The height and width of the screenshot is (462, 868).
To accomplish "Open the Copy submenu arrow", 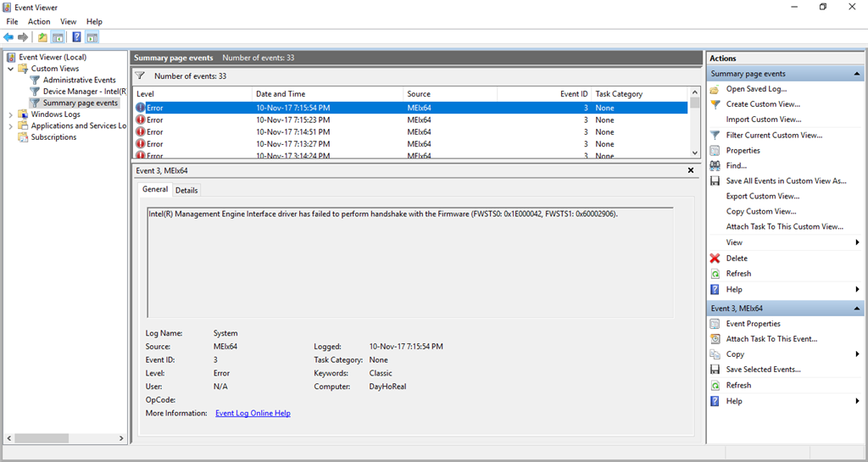I will (x=857, y=354).
